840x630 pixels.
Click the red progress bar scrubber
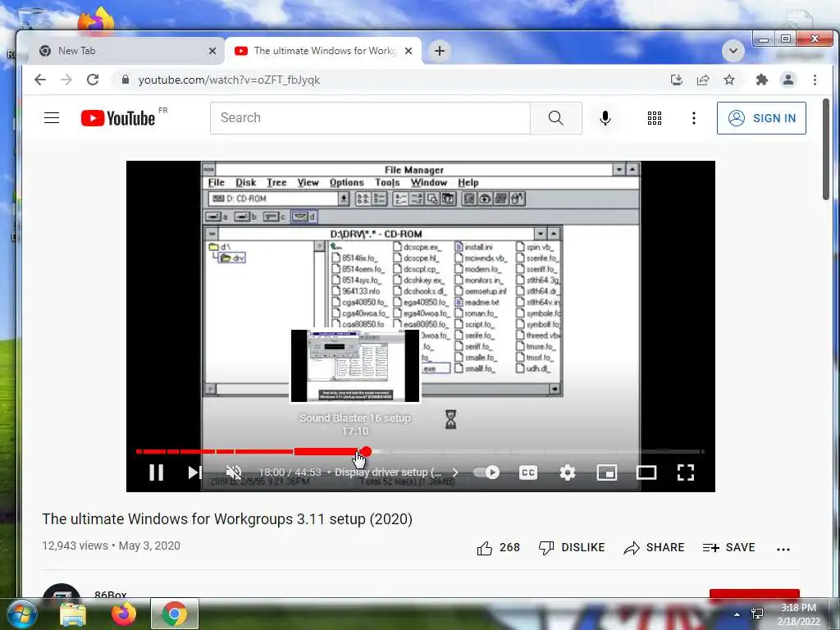tap(366, 452)
